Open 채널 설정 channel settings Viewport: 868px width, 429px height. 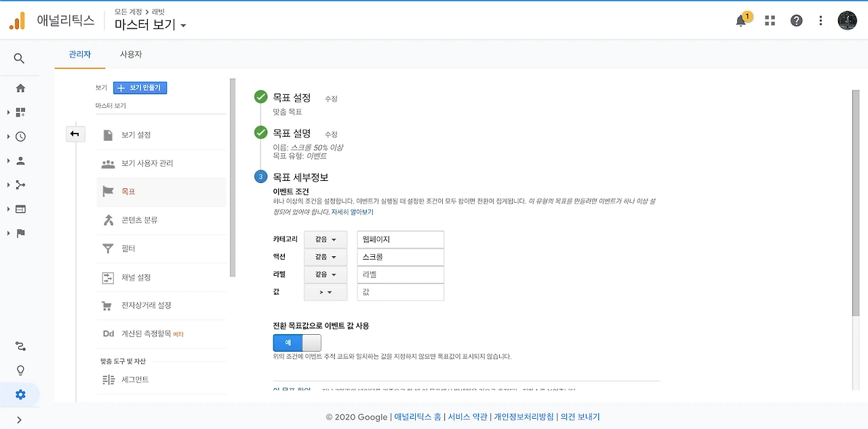coord(161,277)
